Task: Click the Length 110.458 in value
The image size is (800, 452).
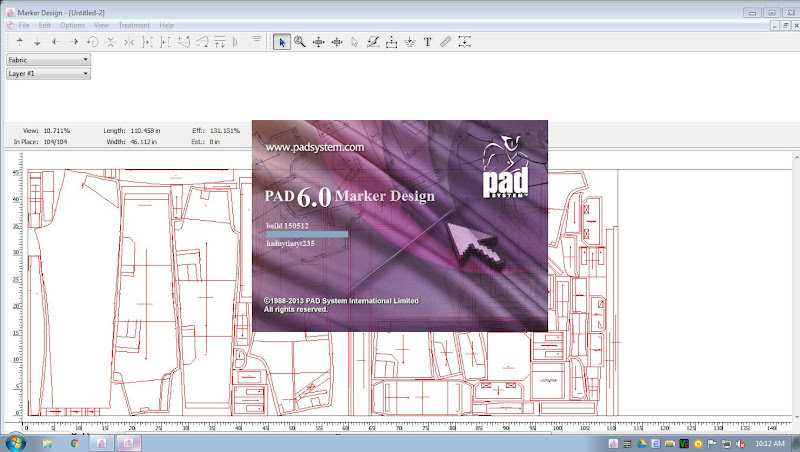Action: coord(145,131)
